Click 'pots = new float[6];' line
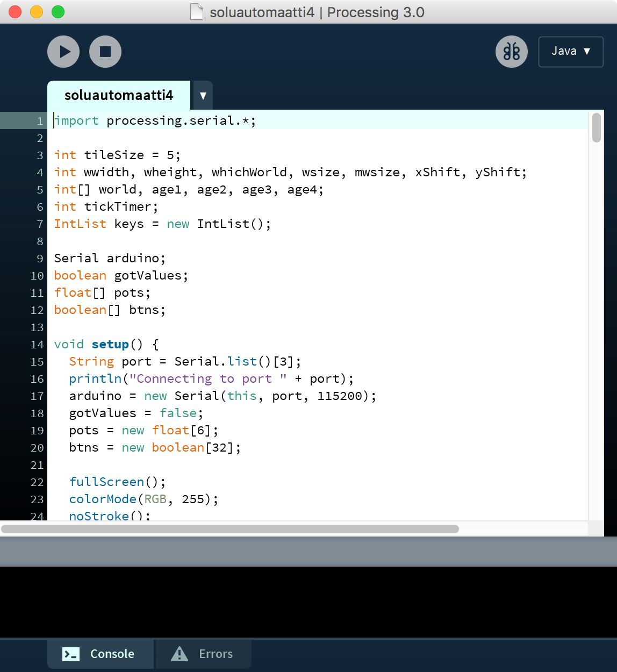 pos(144,430)
